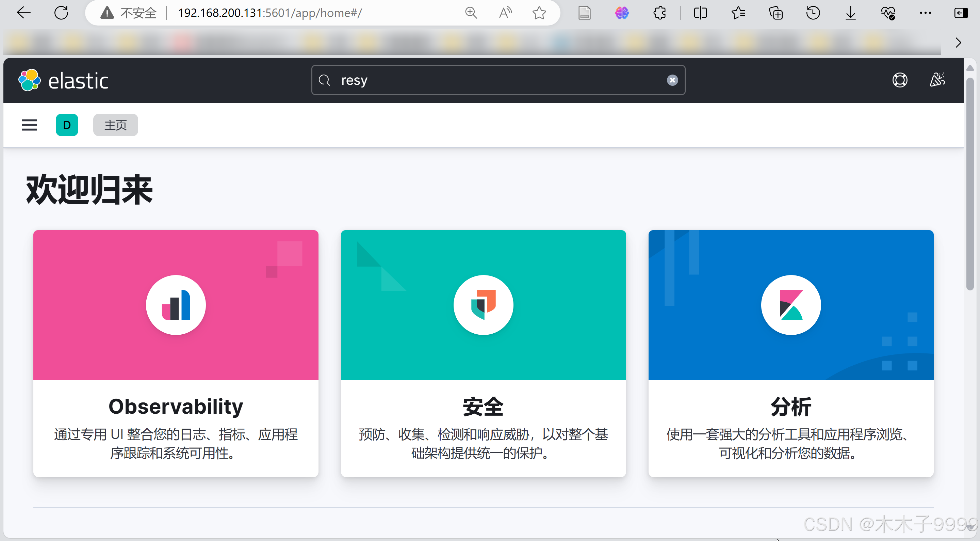Open the not-secure site warning icon
The height and width of the screenshot is (541, 980).
(107, 13)
